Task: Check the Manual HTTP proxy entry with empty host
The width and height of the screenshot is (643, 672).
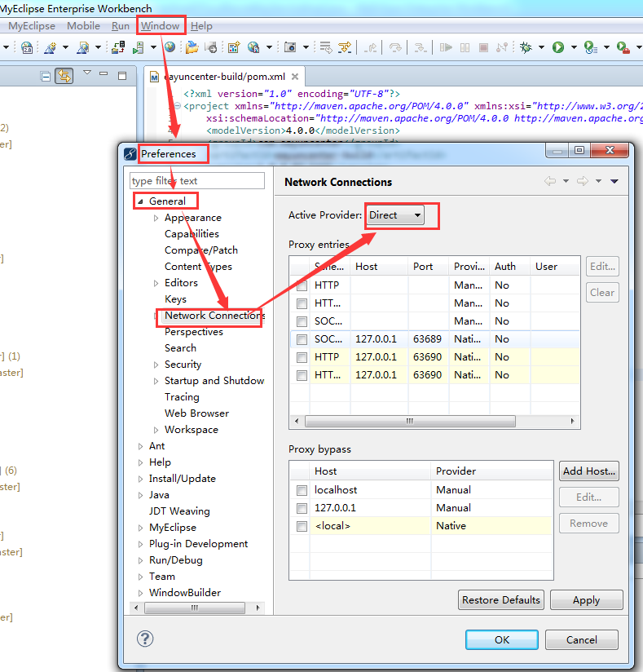Action: point(302,286)
